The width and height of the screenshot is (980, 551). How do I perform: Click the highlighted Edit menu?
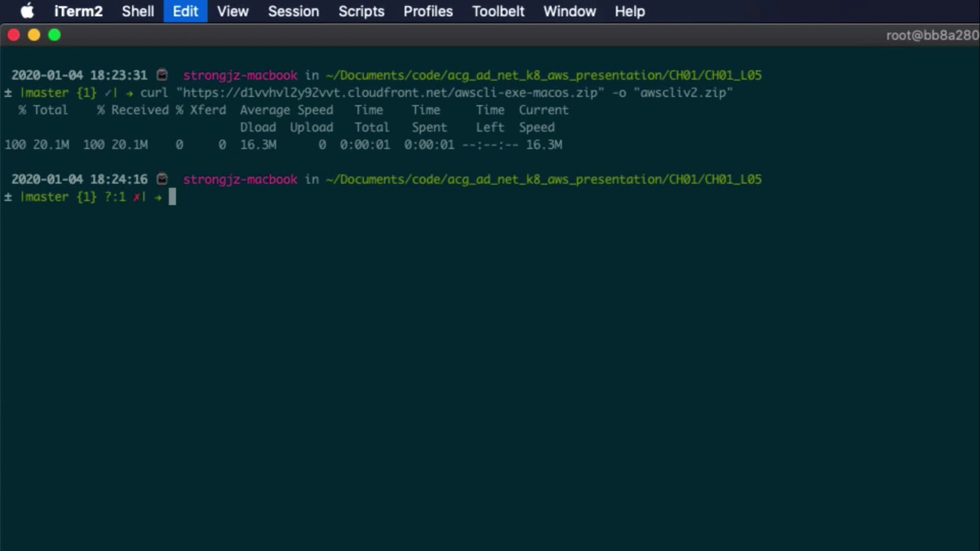[x=185, y=11]
